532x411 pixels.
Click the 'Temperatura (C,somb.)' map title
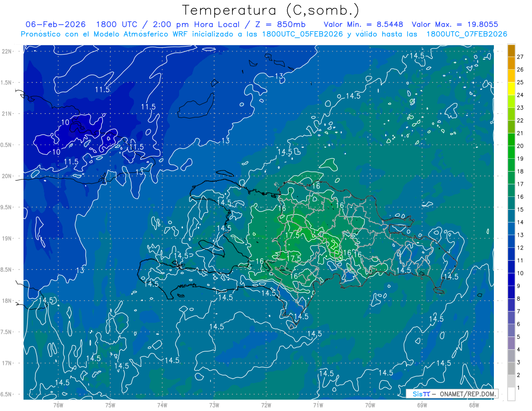tap(271, 11)
